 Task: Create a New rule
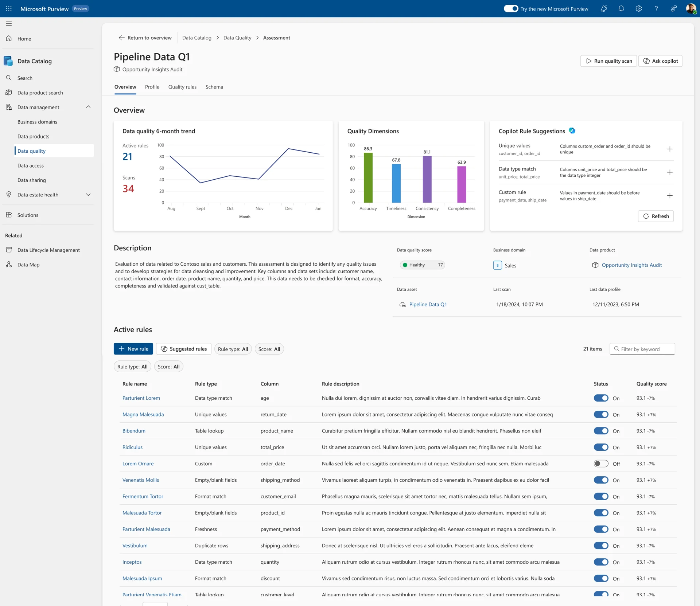(x=133, y=349)
